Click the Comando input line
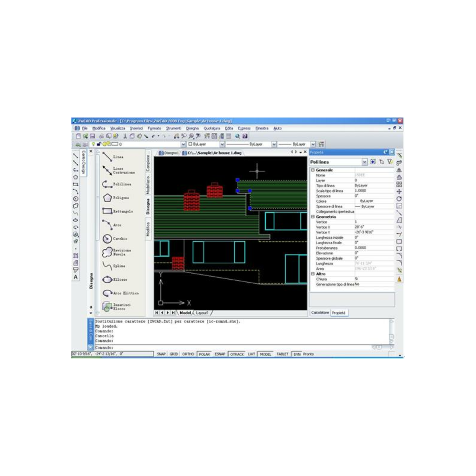The width and height of the screenshot is (476, 476). click(242, 347)
